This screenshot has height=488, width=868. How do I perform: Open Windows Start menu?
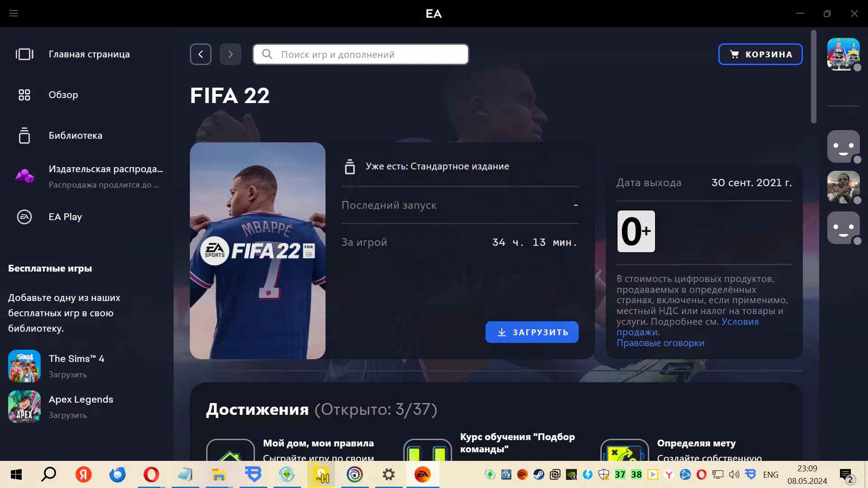16,474
